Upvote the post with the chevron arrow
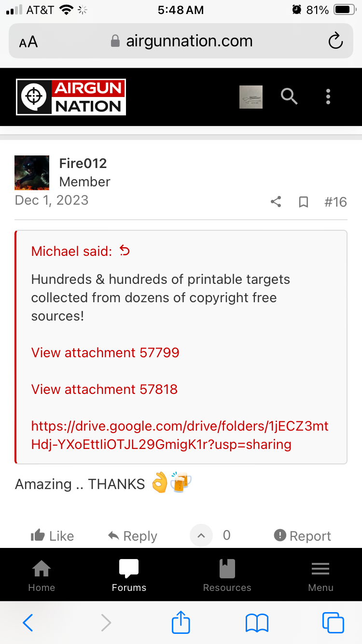The width and height of the screenshot is (362, 644). 201,535
